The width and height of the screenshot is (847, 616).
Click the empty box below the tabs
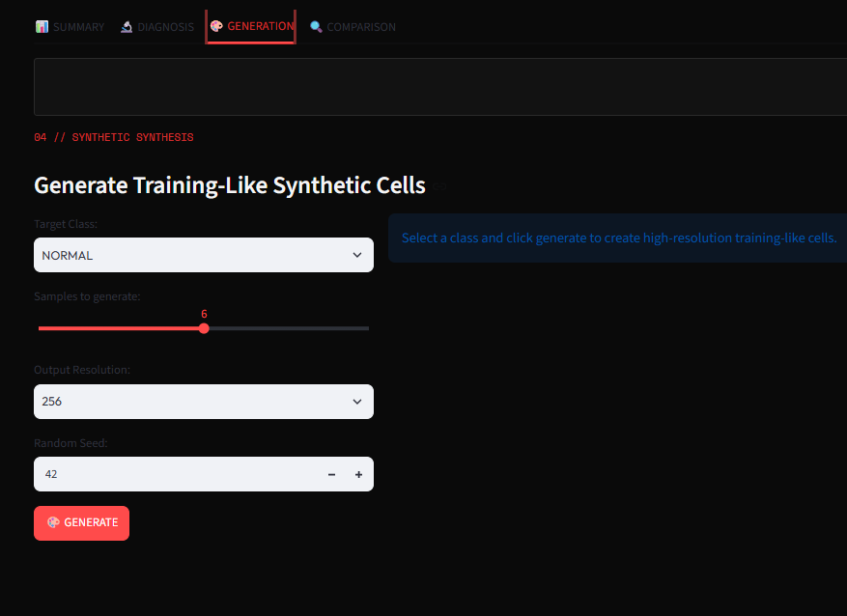(x=440, y=87)
